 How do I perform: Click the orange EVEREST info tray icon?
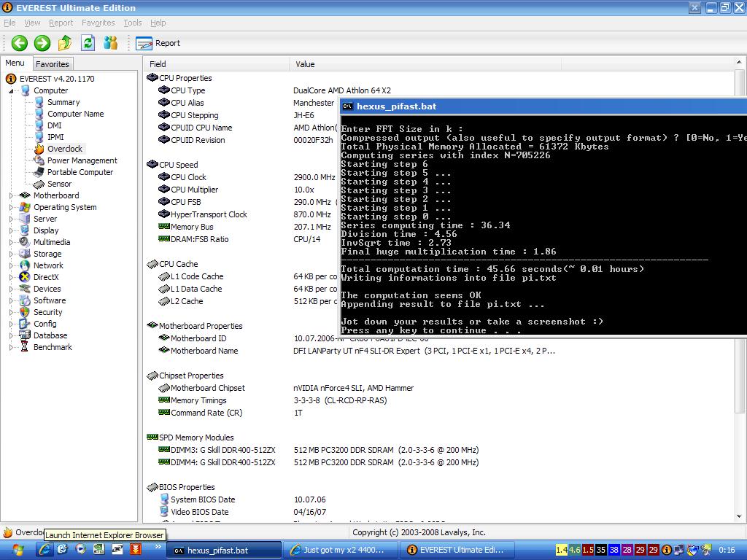(666, 550)
